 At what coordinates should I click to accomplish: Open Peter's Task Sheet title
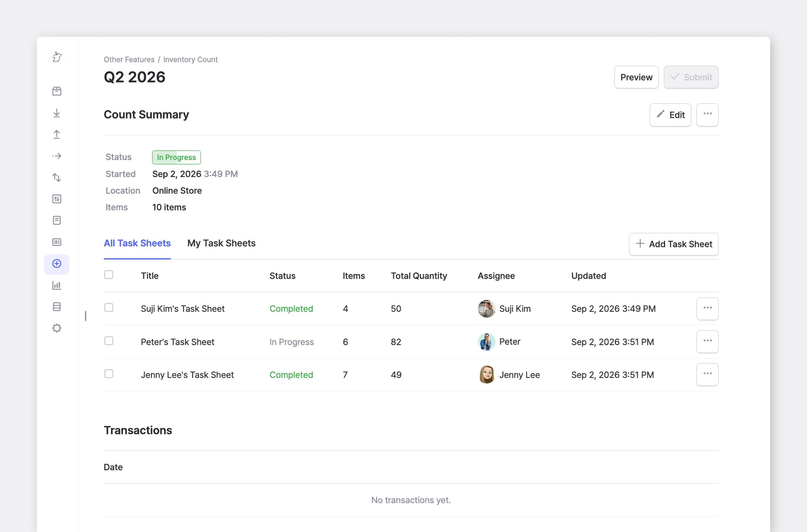pos(178,342)
